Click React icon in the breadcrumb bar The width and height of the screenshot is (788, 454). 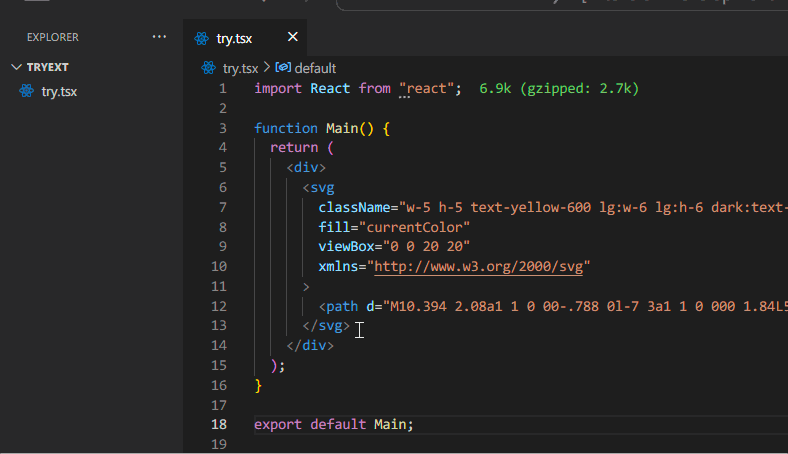(209, 68)
